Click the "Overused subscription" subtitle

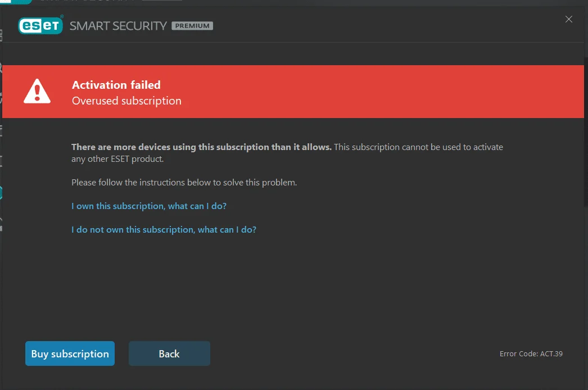[x=126, y=101]
